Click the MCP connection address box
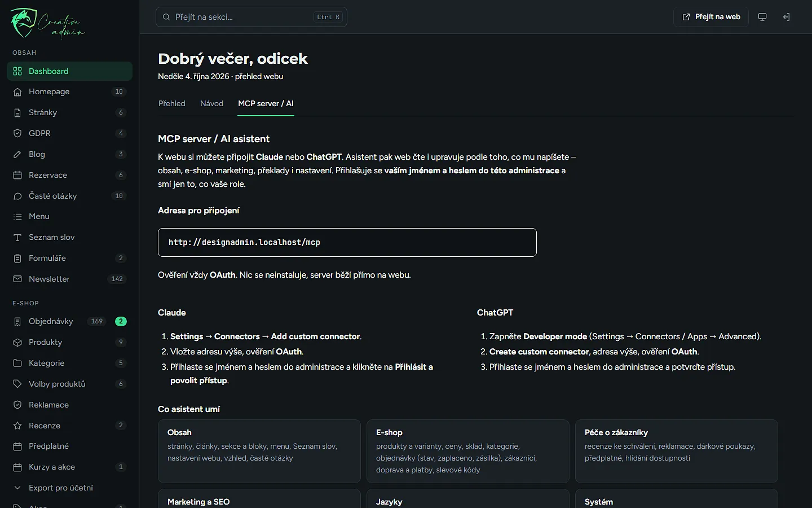Viewport: 812px width, 508px height. [x=347, y=242]
